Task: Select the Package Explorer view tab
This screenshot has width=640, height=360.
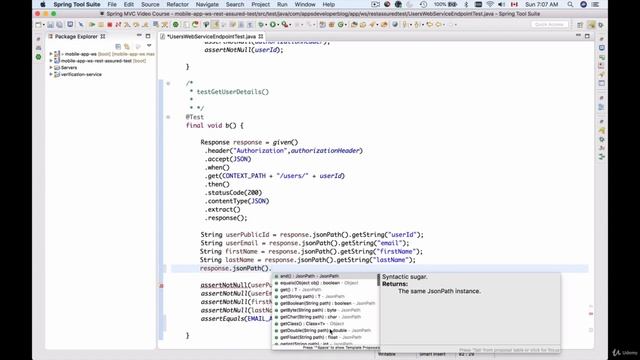Action: point(76,36)
